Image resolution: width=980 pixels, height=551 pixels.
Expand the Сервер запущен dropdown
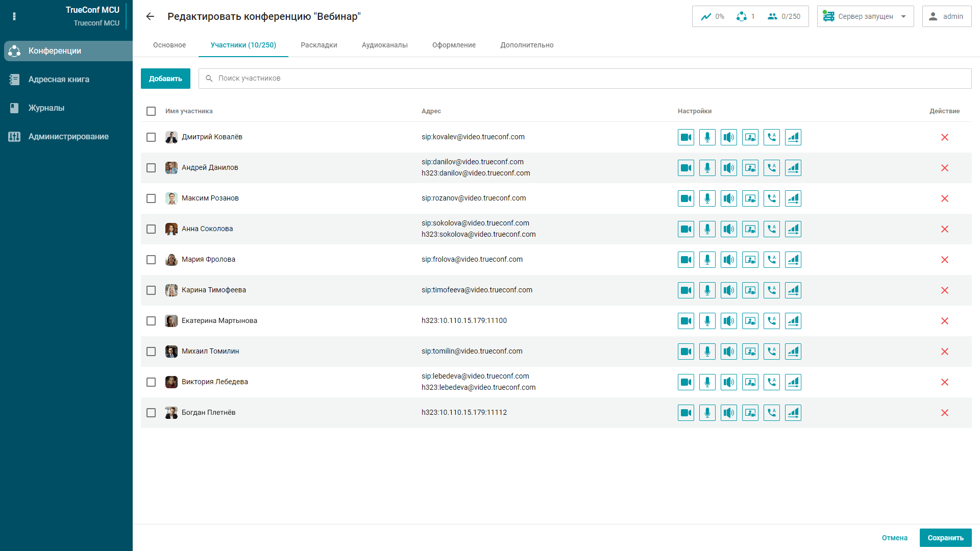pos(866,16)
